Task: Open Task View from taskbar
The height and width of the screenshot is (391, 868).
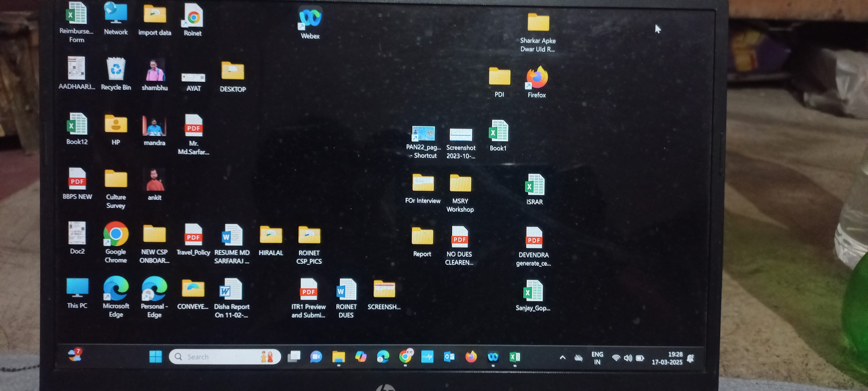Action: [x=294, y=356]
